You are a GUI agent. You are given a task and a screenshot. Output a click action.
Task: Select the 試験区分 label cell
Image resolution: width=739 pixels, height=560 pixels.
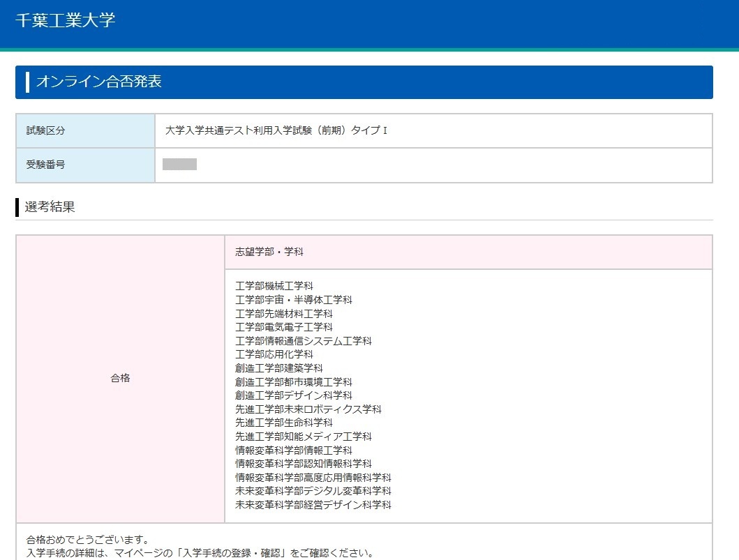click(x=85, y=130)
